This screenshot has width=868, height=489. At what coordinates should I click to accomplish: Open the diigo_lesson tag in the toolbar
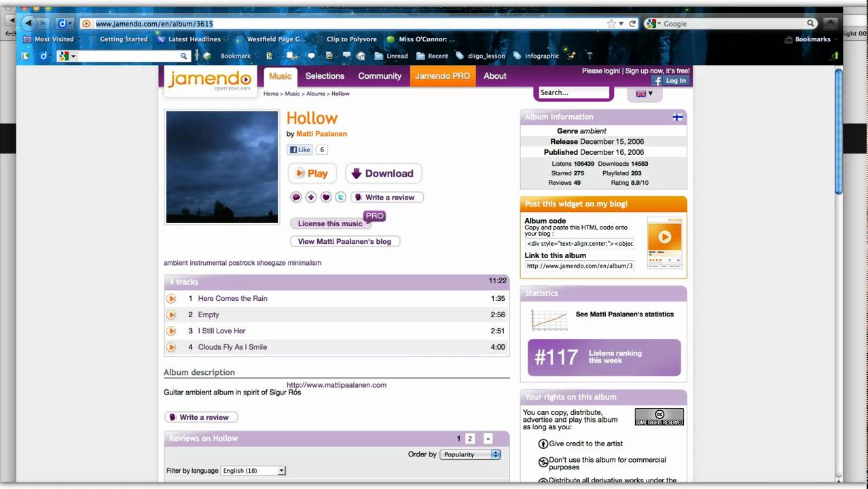coord(481,56)
